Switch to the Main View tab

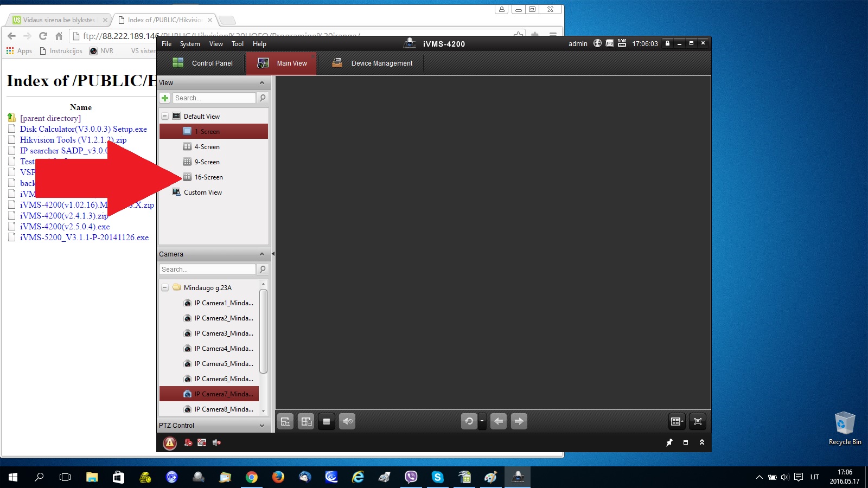click(x=282, y=63)
